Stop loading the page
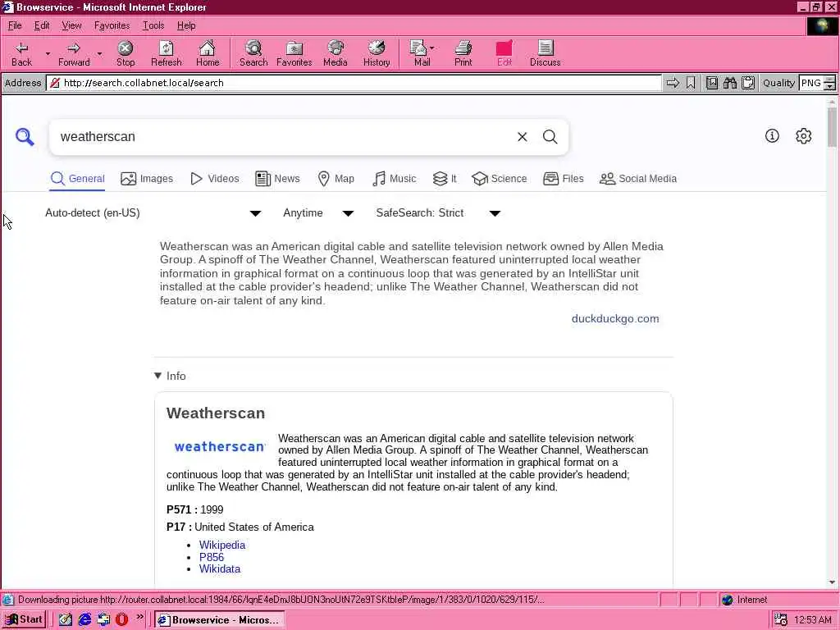This screenshot has width=840, height=630. pyautogui.click(x=126, y=53)
